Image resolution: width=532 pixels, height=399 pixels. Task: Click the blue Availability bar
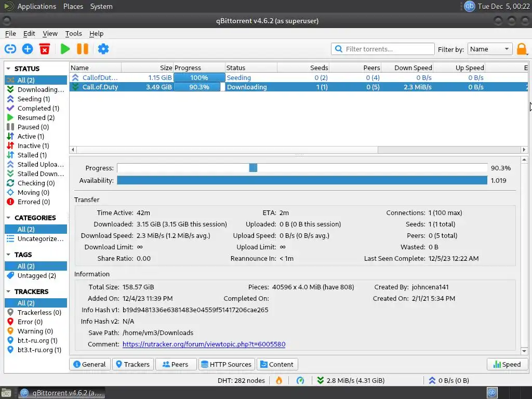tap(302, 180)
